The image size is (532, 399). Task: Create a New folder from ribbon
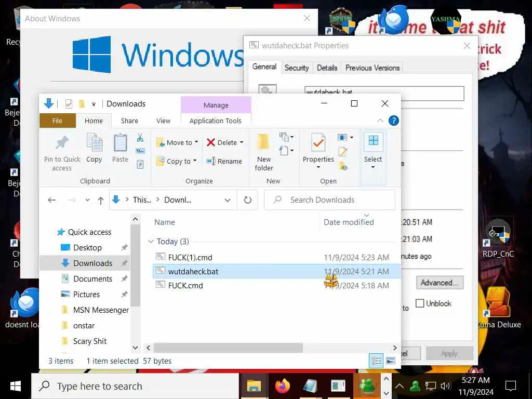[x=264, y=152]
